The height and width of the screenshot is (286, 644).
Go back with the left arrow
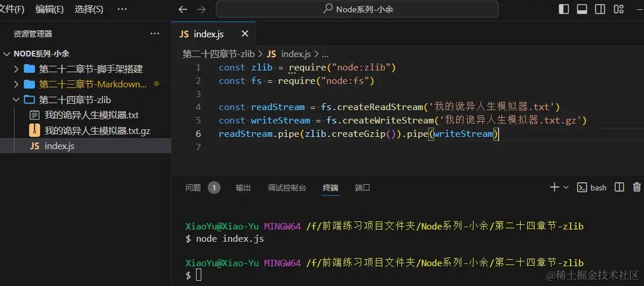point(183,9)
